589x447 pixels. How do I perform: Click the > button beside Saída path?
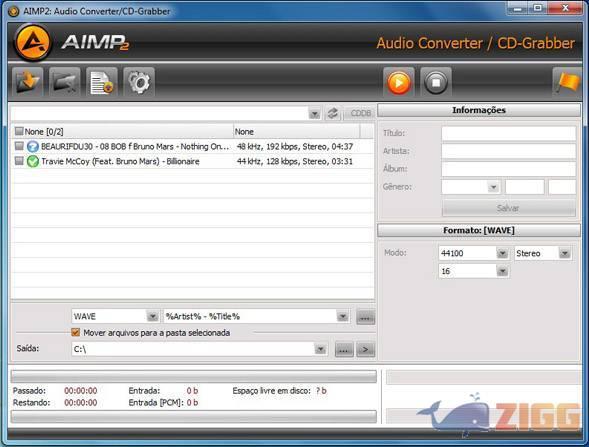click(365, 349)
